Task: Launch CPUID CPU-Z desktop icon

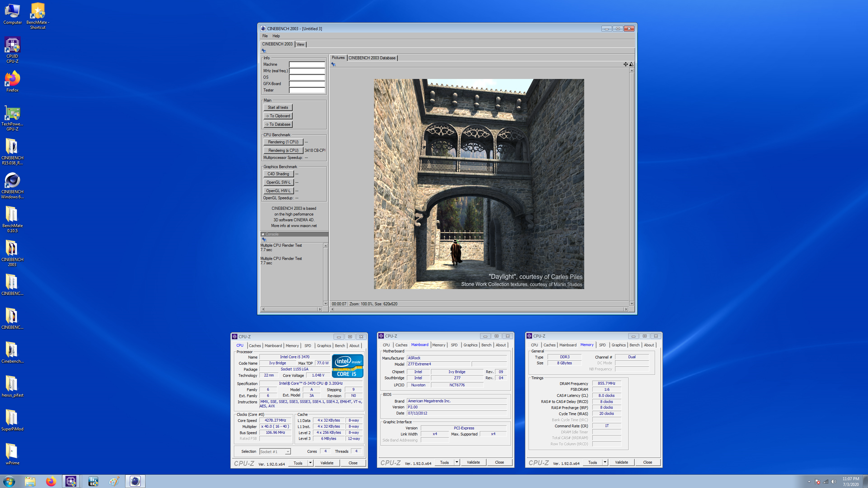Action: click(x=13, y=50)
